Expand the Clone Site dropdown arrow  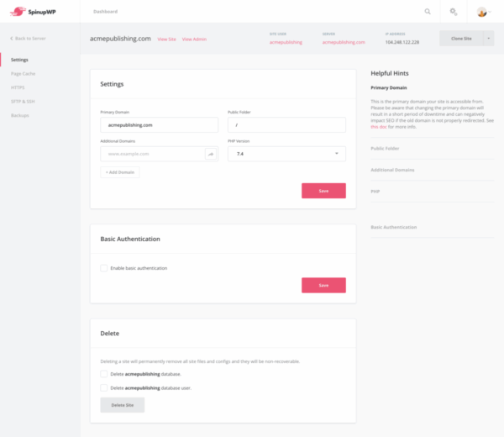(x=489, y=39)
